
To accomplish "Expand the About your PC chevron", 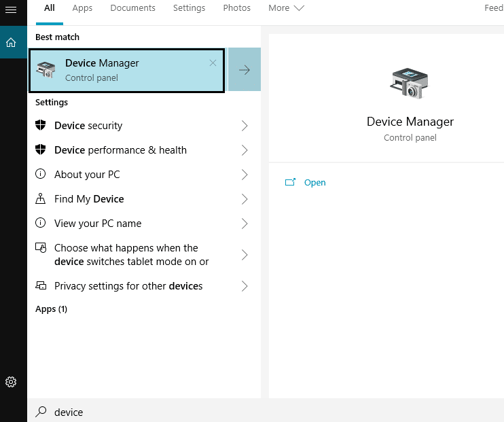I will (245, 175).
